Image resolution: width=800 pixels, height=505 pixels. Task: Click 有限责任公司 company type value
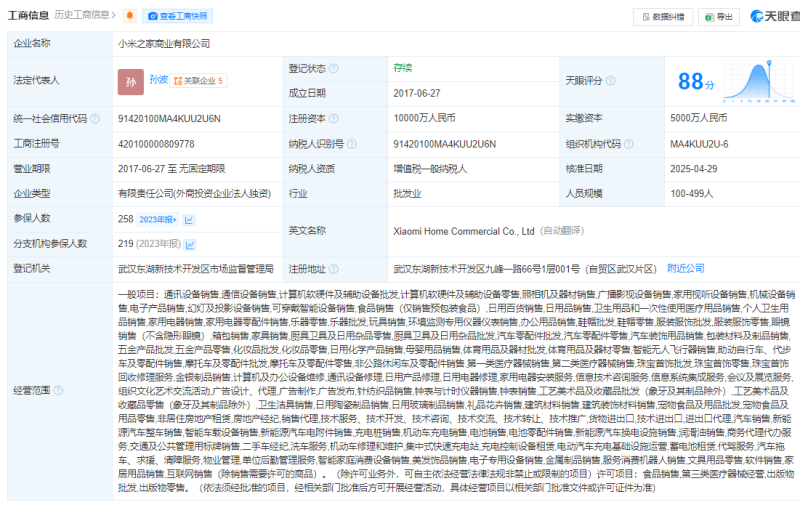tap(194, 194)
